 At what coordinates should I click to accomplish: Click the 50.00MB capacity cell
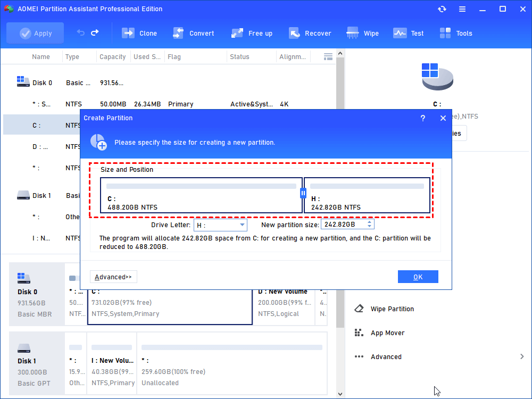[113, 104]
